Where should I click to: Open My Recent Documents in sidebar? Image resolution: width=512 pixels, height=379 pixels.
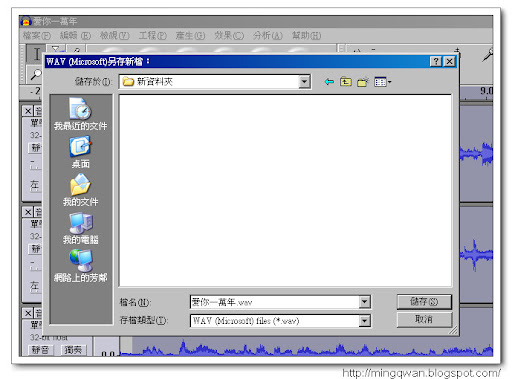pos(80,114)
